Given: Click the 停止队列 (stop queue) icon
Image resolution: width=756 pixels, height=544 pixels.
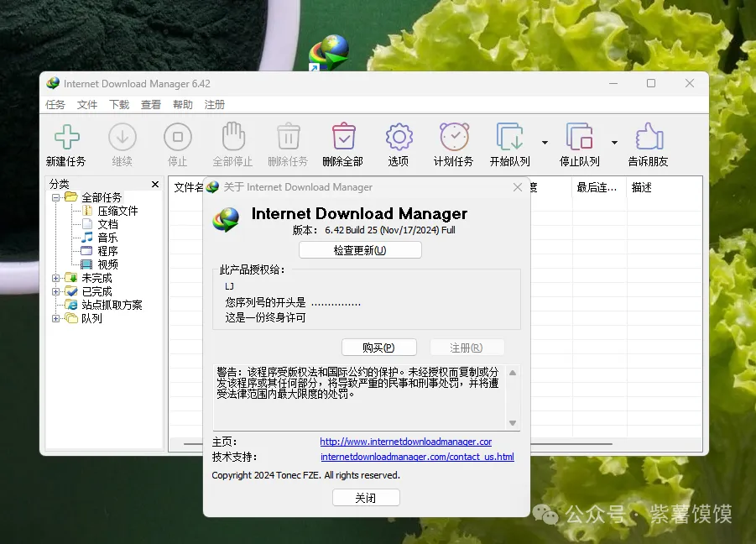Looking at the screenshot, I should click(x=579, y=137).
